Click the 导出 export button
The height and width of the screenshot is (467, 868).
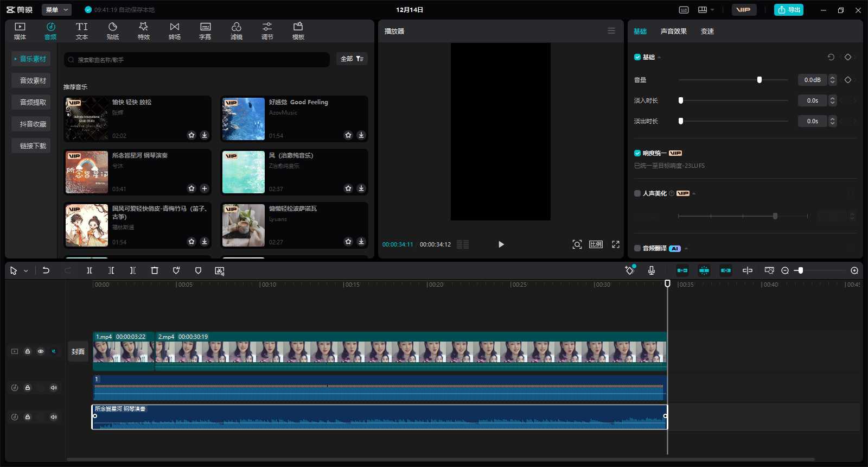[788, 10]
